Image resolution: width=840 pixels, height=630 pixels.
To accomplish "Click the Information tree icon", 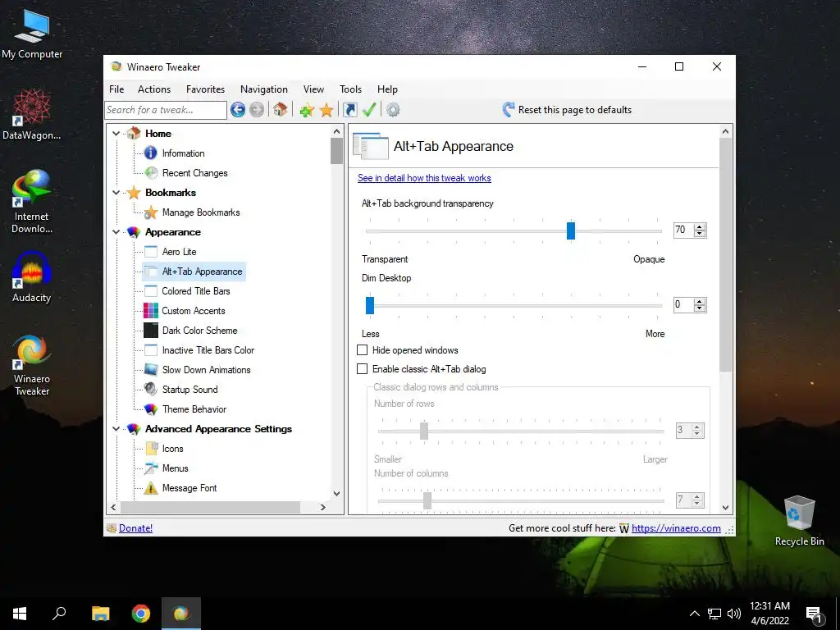I will [x=151, y=153].
